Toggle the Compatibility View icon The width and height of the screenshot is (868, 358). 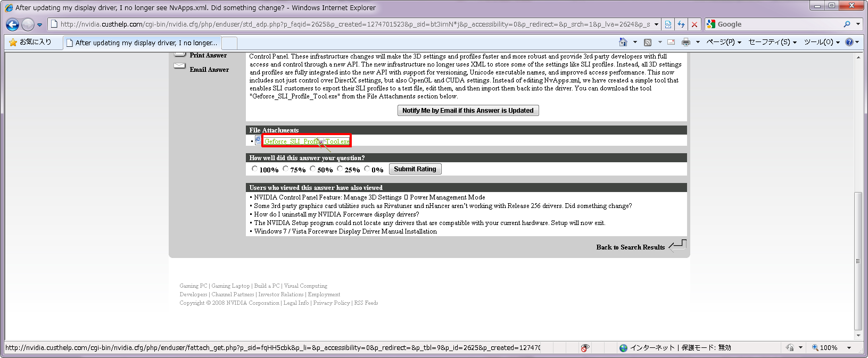click(x=668, y=24)
